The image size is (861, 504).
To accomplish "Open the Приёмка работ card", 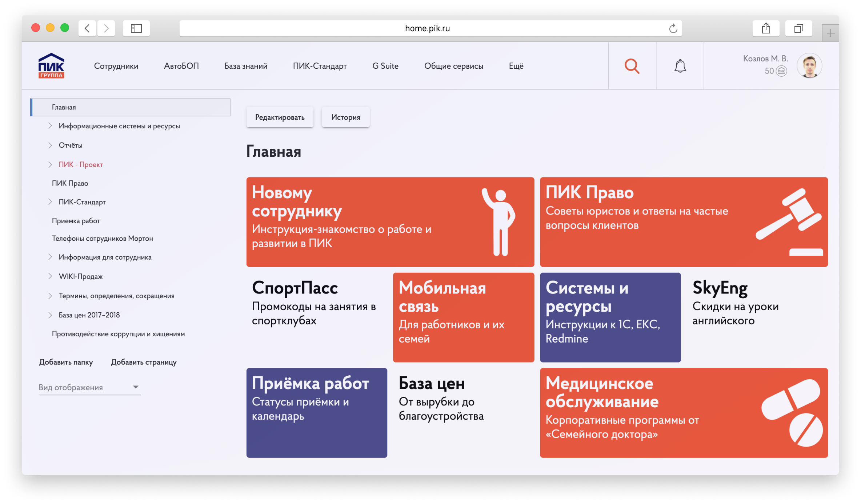I will click(x=317, y=413).
